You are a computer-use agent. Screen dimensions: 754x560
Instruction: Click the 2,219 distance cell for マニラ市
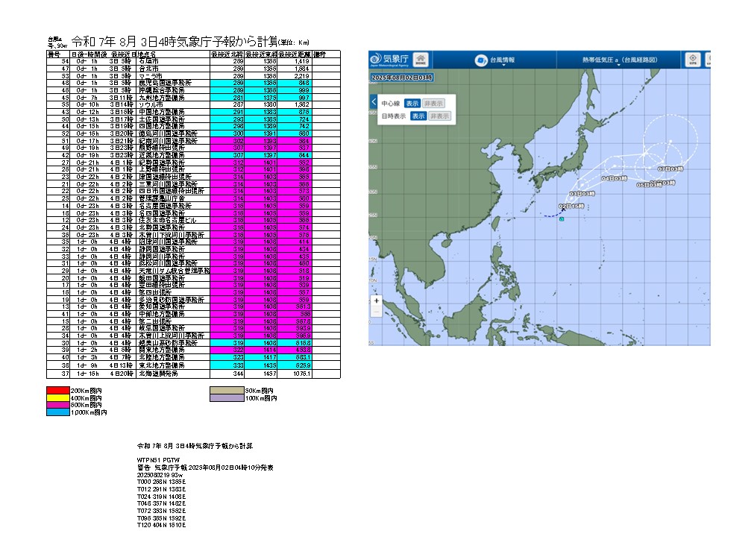pyautogui.click(x=295, y=76)
